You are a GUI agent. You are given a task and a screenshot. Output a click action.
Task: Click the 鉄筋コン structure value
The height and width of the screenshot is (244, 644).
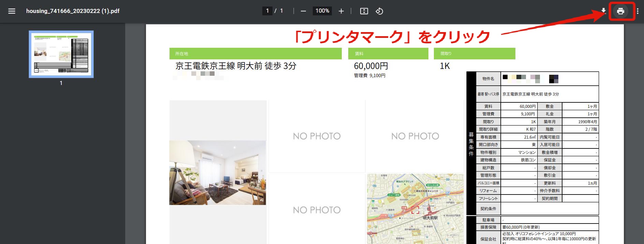(x=528, y=160)
